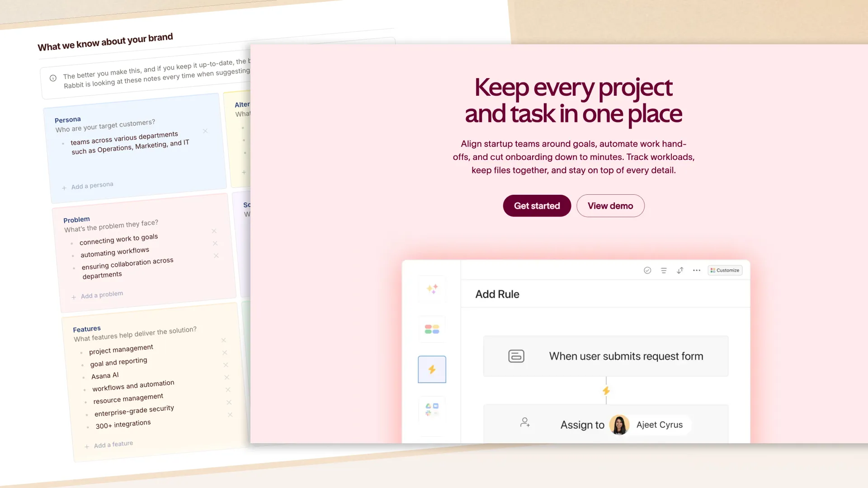
Task: Click the 'workflows and automation' feature text
Action: 133,386
